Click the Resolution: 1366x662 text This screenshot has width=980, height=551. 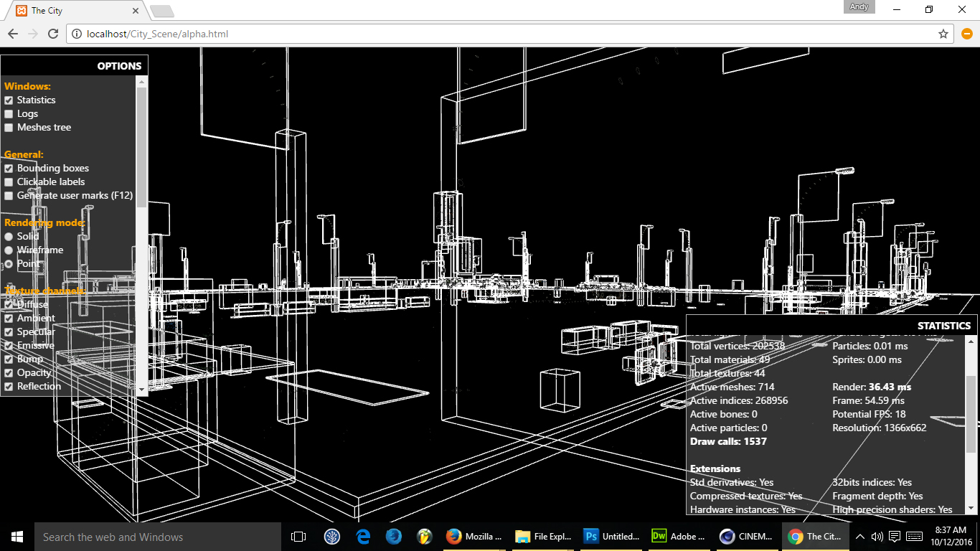880,428
